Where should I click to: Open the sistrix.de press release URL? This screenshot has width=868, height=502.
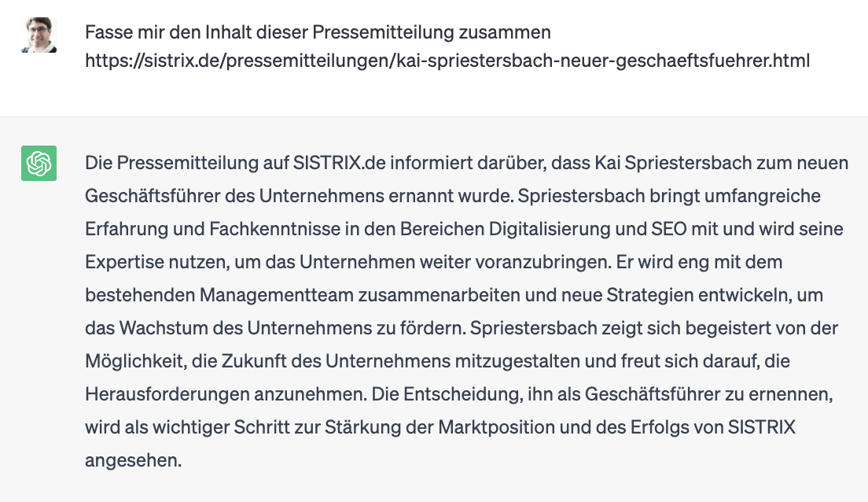click(447, 61)
